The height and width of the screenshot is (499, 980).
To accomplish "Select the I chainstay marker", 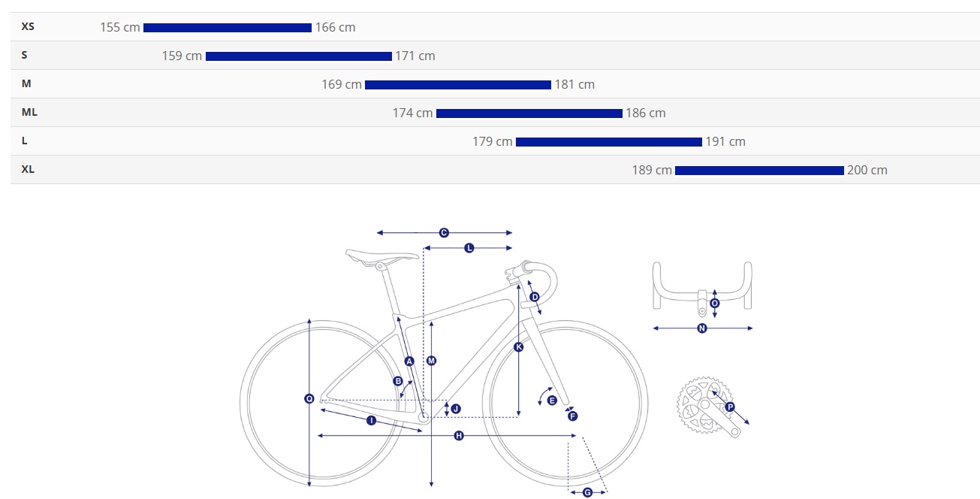I will coord(371,421).
